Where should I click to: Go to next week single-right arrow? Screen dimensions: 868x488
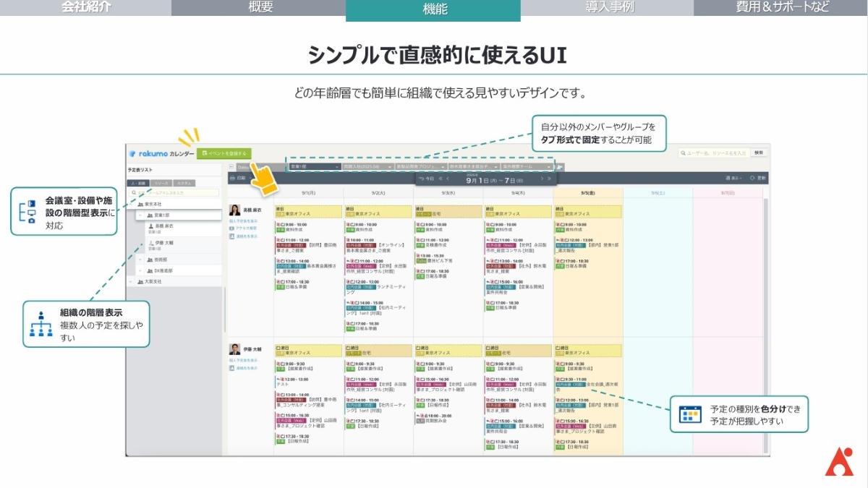tap(542, 179)
